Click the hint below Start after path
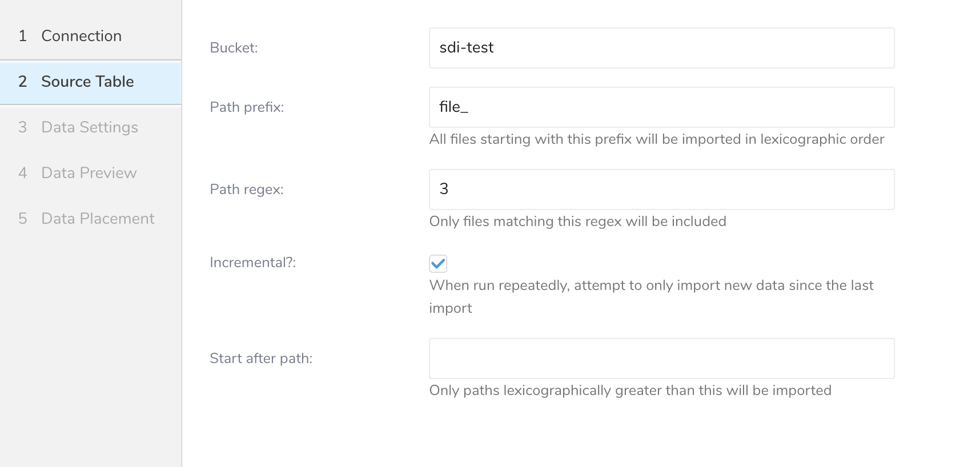Viewport: 980px width, 467px height. click(630, 390)
